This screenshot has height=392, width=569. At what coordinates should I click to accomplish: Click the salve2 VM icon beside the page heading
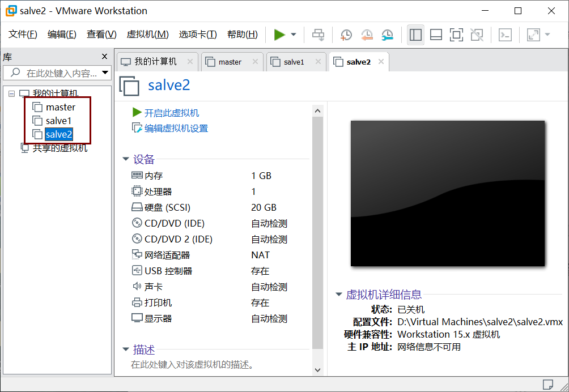tap(129, 86)
